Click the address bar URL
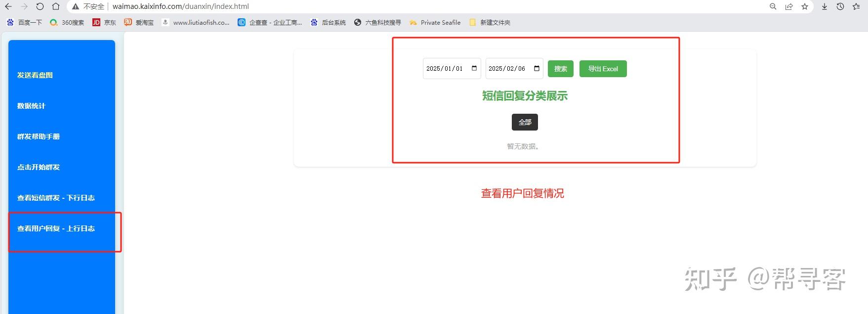The height and width of the screenshot is (314, 868). [x=181, y=6]
